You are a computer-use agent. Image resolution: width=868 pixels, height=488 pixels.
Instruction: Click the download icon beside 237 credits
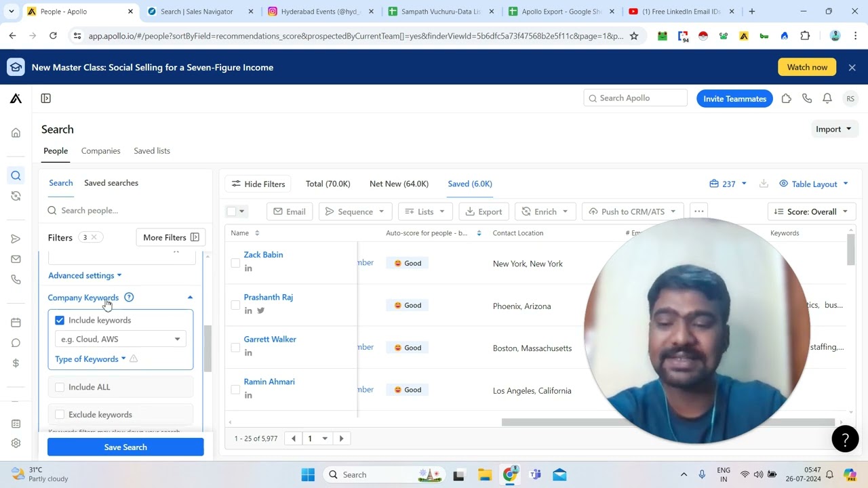[764, 184]
